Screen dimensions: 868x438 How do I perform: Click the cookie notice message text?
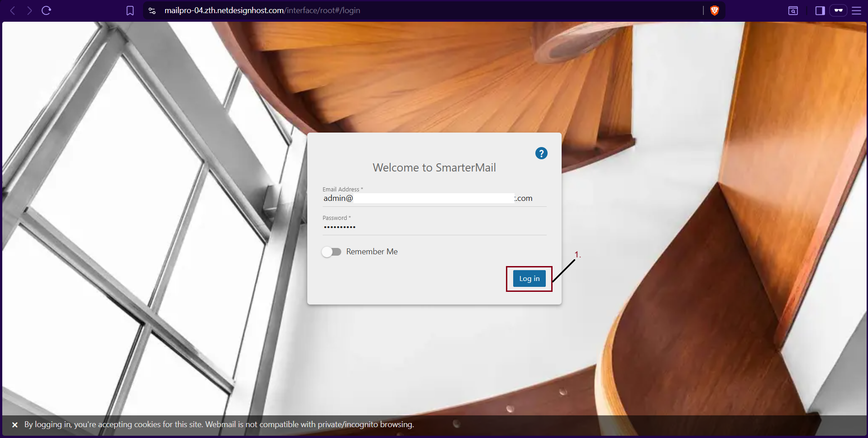coord(219,424)
